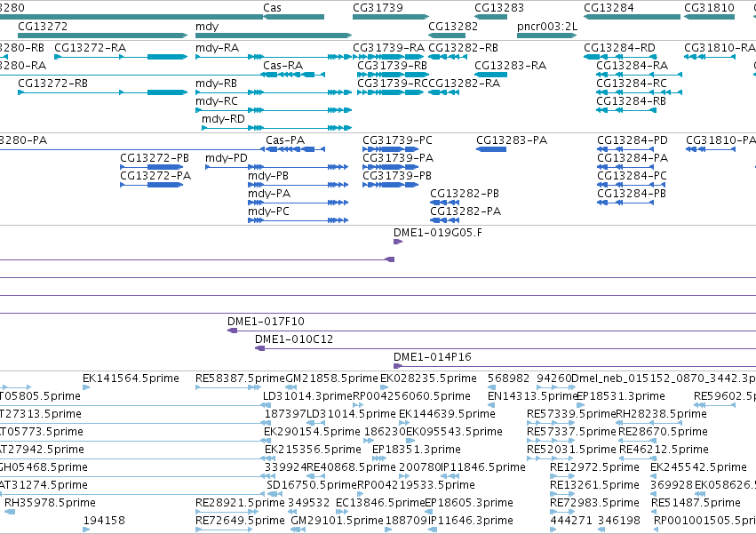Click the mdy-PD protein label
The image size is (756, 534).
coord(227,158)
